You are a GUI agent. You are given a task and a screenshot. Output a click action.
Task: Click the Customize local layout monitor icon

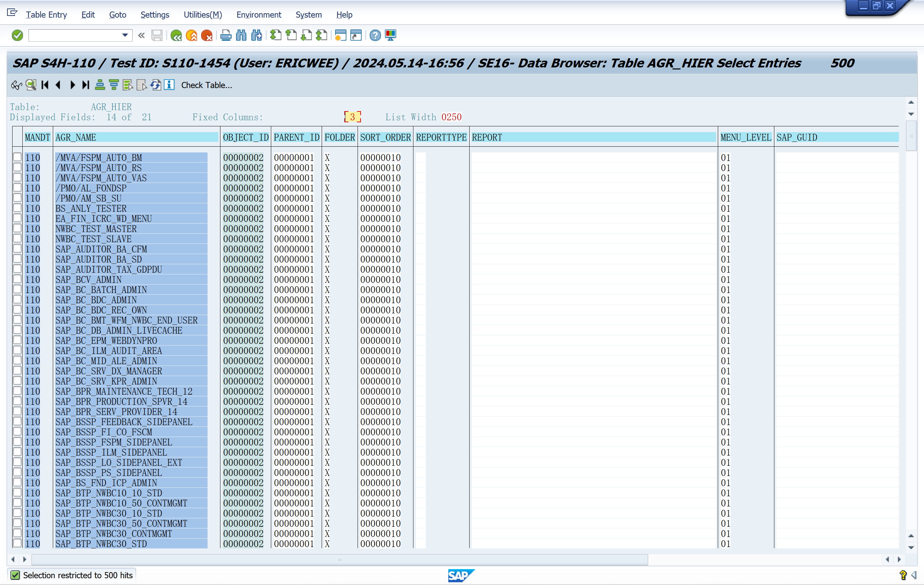point(390,36)
